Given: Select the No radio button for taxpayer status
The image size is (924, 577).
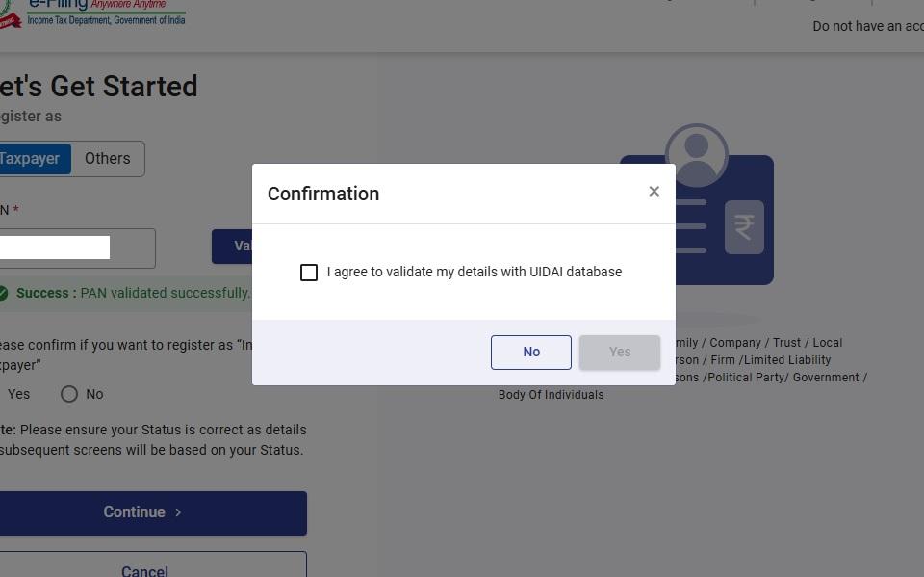Looking at the screenshot, I should coord(69,394).
